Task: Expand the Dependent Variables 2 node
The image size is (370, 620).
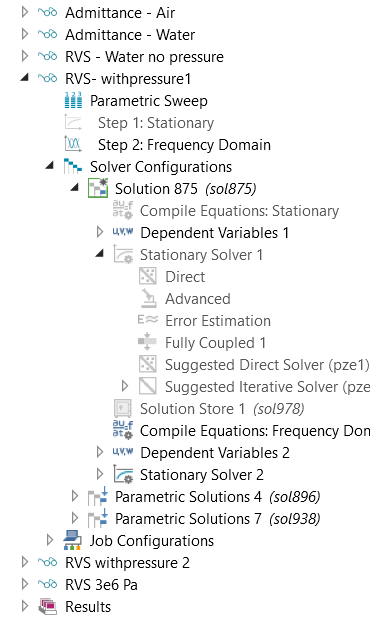Action: click(100, 452)
